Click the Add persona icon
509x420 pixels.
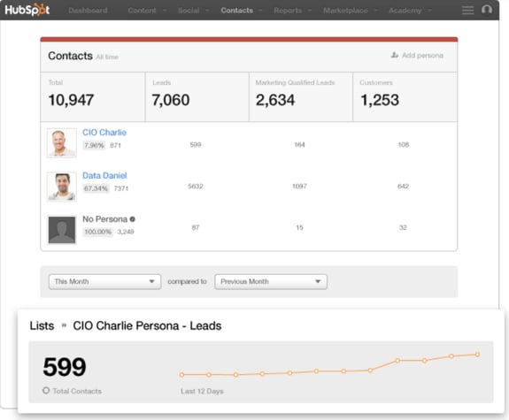[395, 55]
